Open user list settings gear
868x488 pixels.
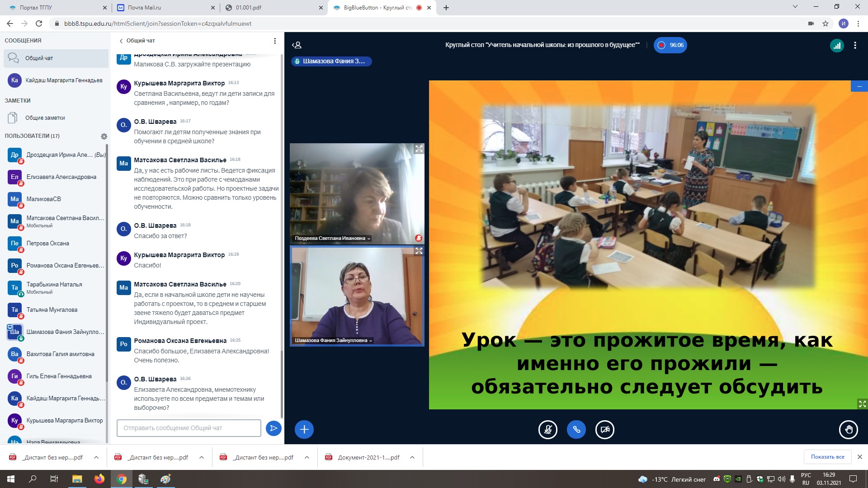104,136
